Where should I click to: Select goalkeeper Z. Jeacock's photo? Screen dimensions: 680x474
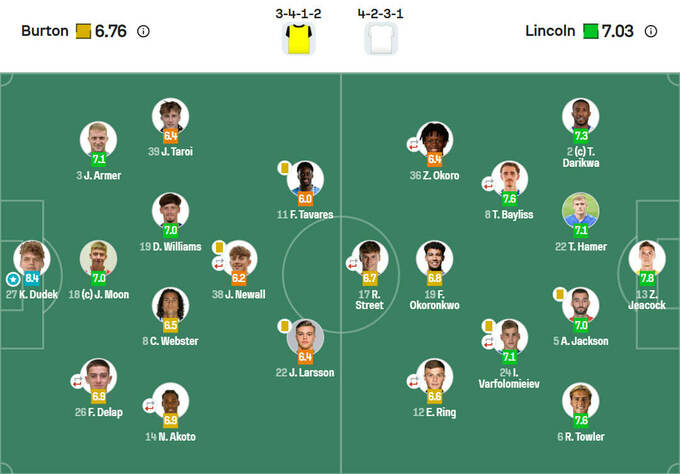(x=646, y=257)
